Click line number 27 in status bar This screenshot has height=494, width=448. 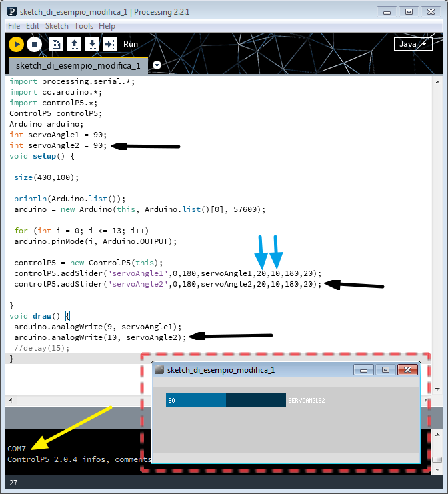pos(13,483)
